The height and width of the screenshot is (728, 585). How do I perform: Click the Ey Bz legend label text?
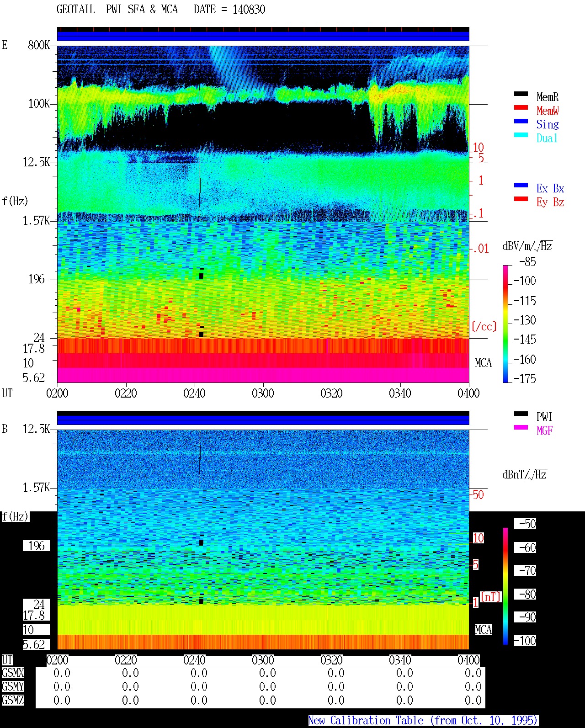point(550,202)
